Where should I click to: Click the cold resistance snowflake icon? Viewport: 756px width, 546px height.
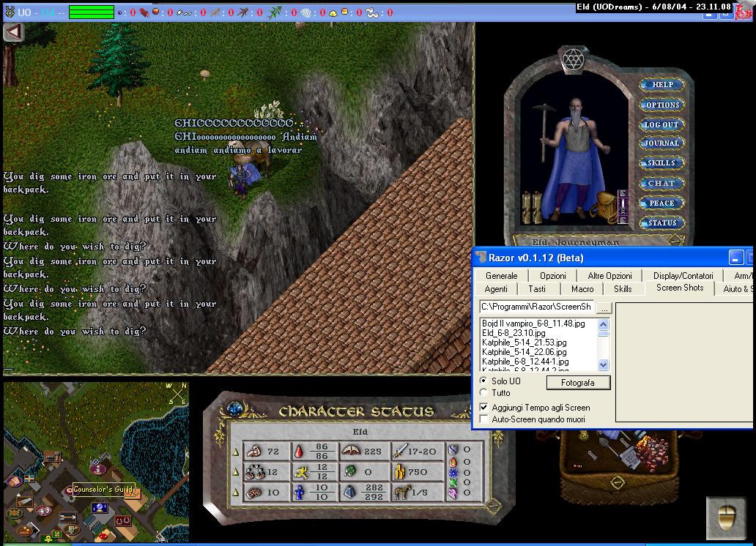click(453, 472)
